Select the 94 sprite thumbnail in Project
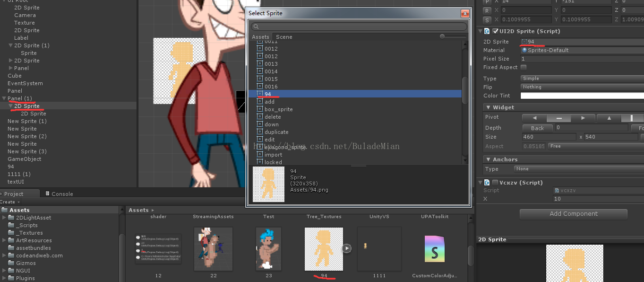This screenshot has height=282, width=644. 324,249
